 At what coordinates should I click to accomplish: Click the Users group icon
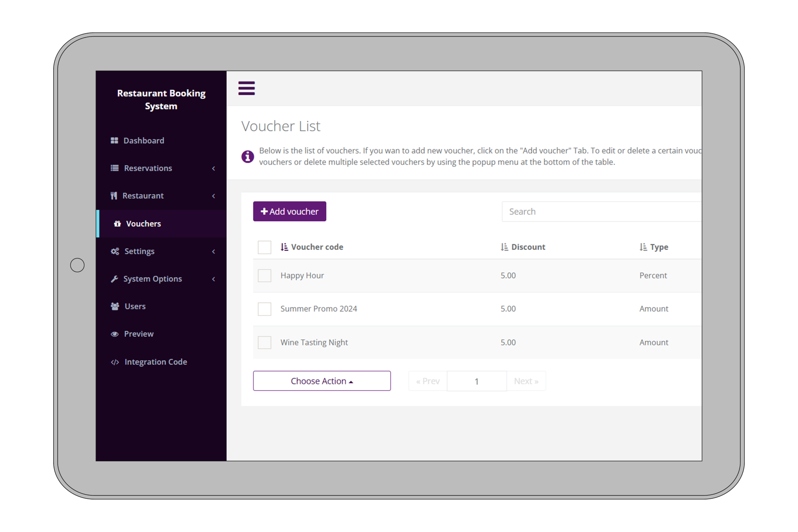(115, 306)
